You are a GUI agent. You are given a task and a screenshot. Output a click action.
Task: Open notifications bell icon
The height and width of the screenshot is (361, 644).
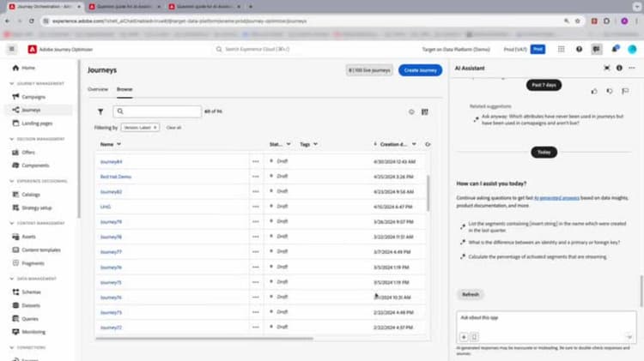tap(615, 49)
